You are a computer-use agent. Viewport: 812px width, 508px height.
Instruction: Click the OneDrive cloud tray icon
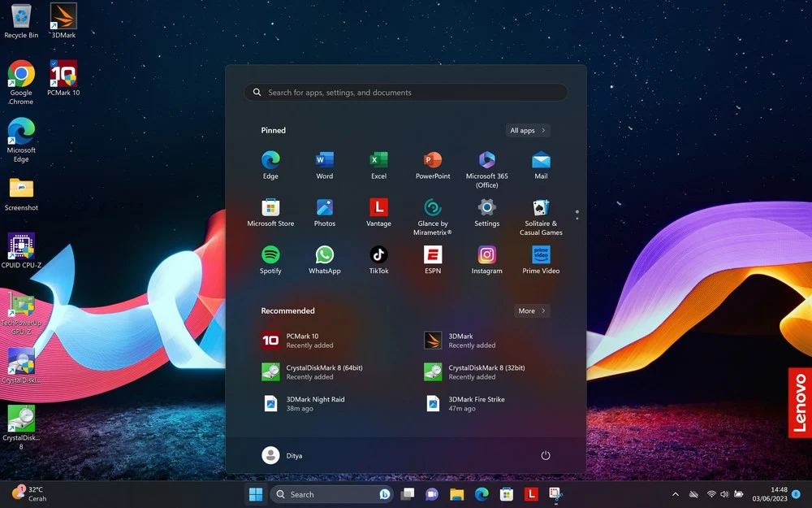694,494
